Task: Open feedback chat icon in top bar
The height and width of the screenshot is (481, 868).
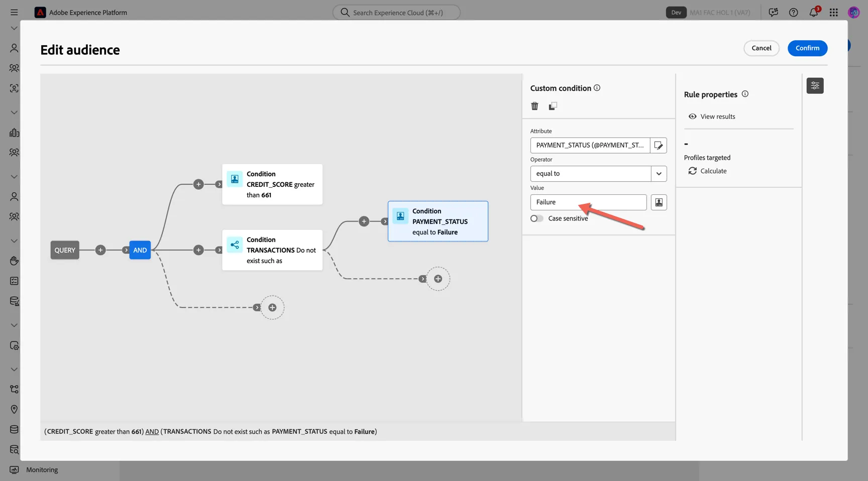Action: (x=773, y=13)
